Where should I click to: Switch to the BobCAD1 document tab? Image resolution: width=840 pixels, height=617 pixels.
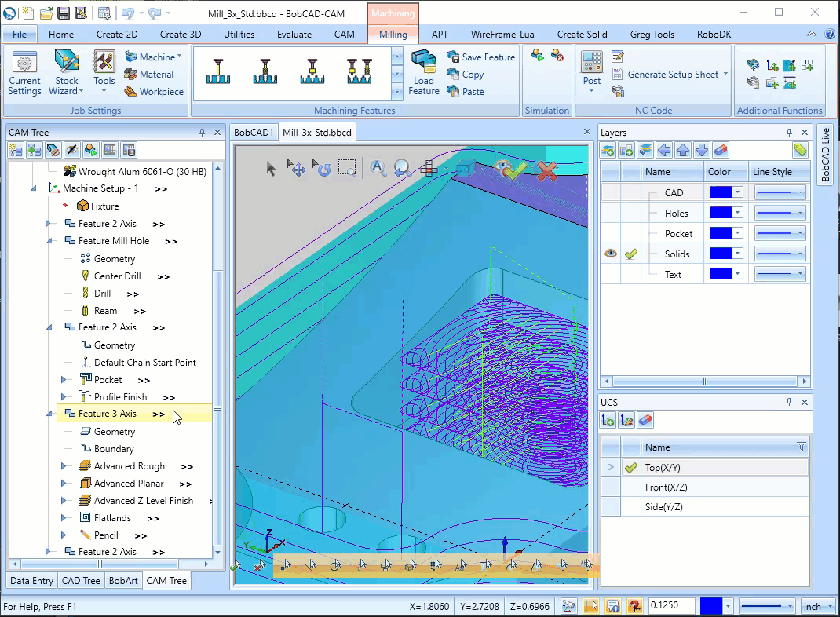[254, 133]
